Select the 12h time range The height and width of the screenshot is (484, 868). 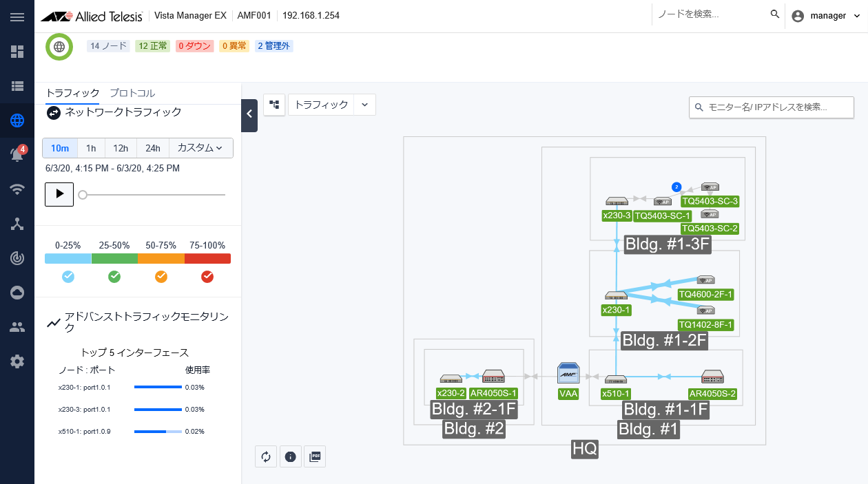click(121, 148)
